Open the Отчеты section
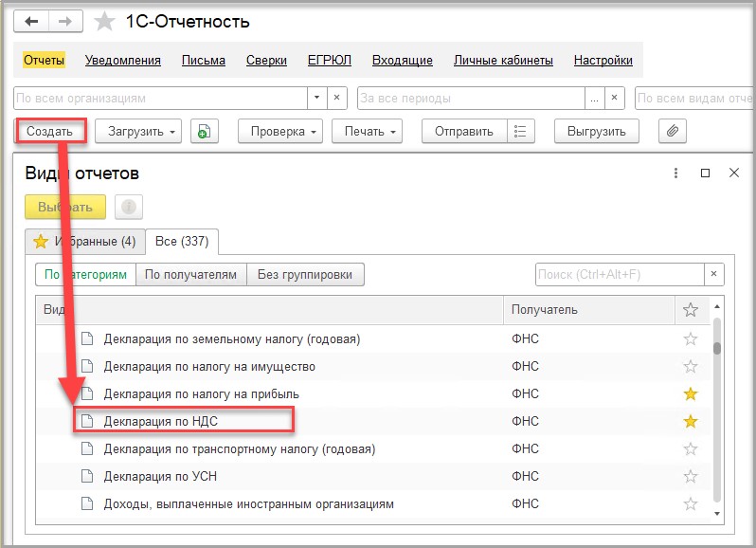The height and width of the screenshot is (548, 756). click(44, 60)
